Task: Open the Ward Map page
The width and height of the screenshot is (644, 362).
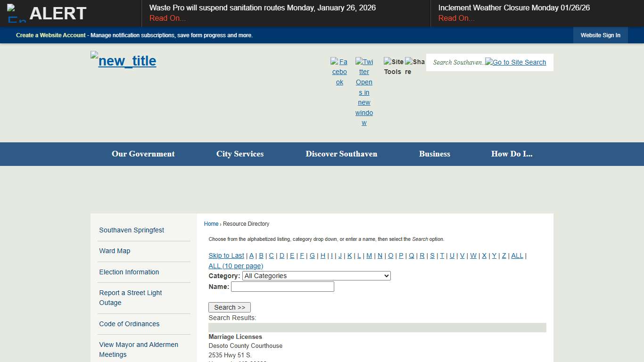Action: tap(115, 251)
